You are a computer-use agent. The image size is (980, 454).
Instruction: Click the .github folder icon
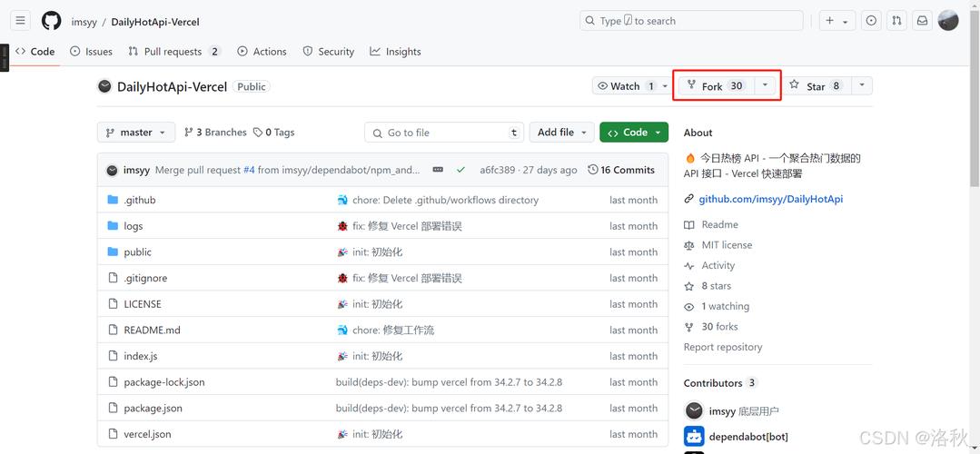tap(113, 200)
